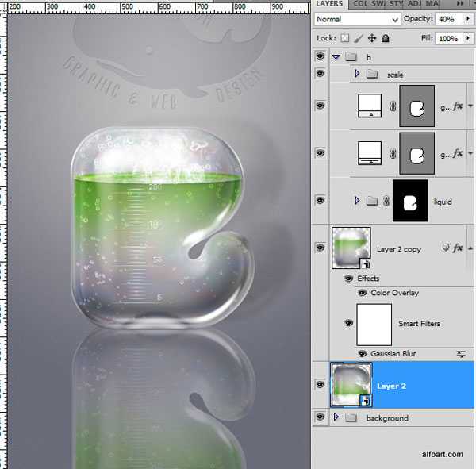This screenshot has width=476, height=469.
Task: Hide Layer 2 copy eye icon
Action: [320, 248]
